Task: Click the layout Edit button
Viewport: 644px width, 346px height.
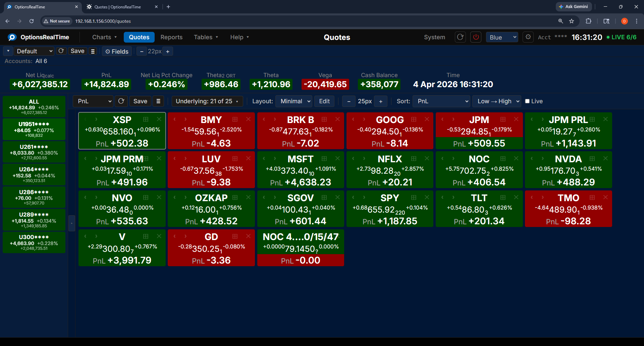Action: pyautogui.click(x=324, y=101)
